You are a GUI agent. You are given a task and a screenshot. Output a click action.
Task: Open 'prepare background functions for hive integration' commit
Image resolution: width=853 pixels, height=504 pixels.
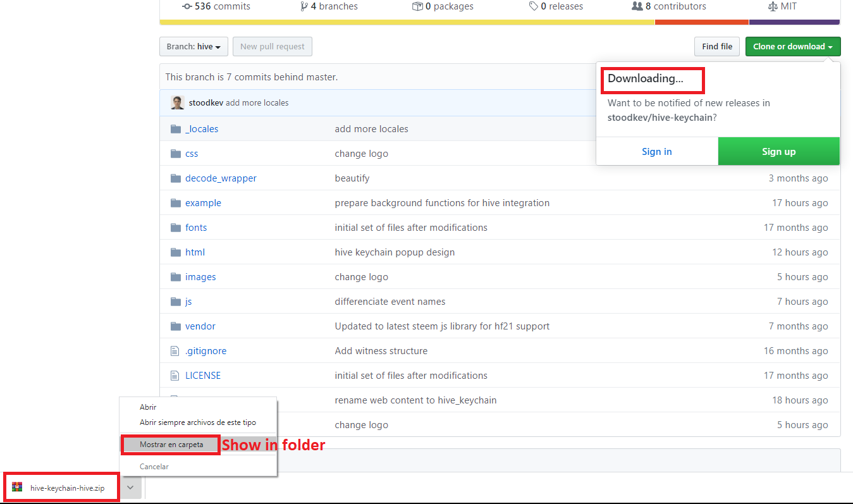[442, 203]
